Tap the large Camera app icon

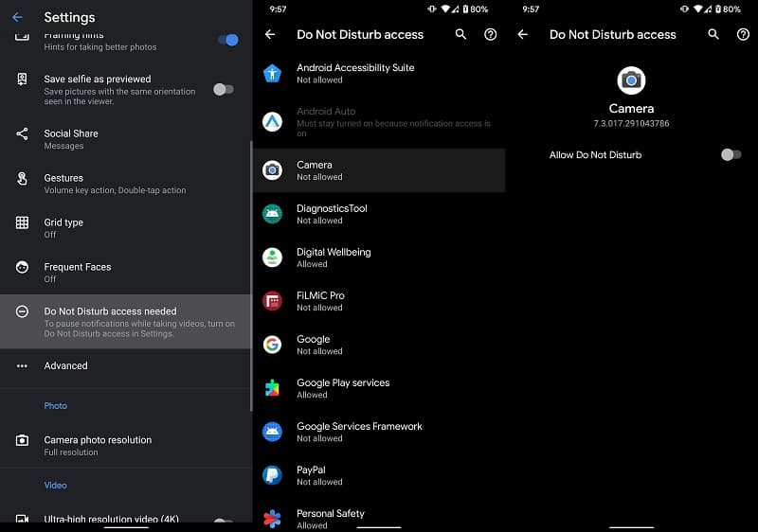click(631, 80)
